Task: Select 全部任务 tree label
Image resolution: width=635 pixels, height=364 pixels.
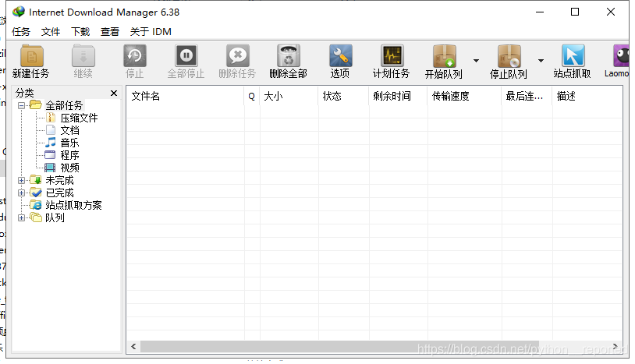Action: click(64, 105)
